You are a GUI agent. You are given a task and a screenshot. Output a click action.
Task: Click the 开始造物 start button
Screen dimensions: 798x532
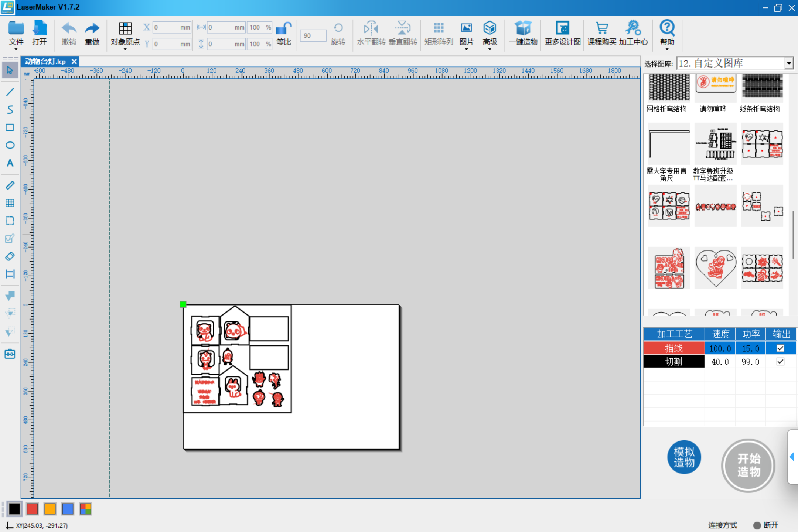[x=748, y=465]
